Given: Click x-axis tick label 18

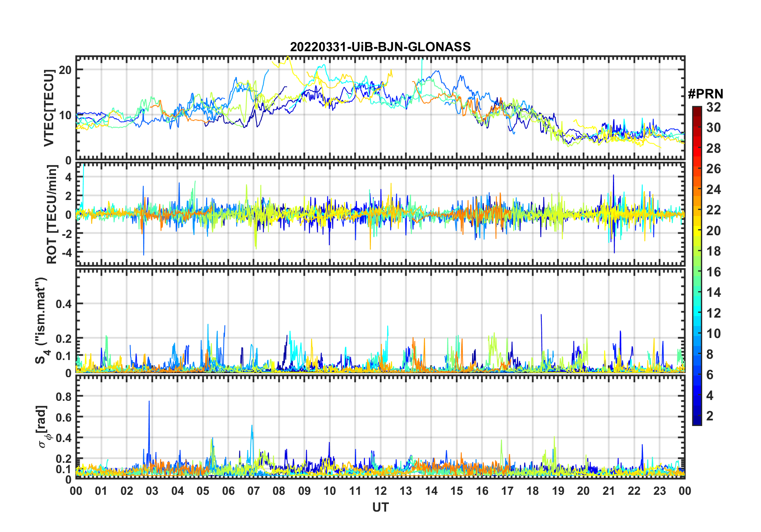Looking at the screenshot, I should click(x=533, y=491).
